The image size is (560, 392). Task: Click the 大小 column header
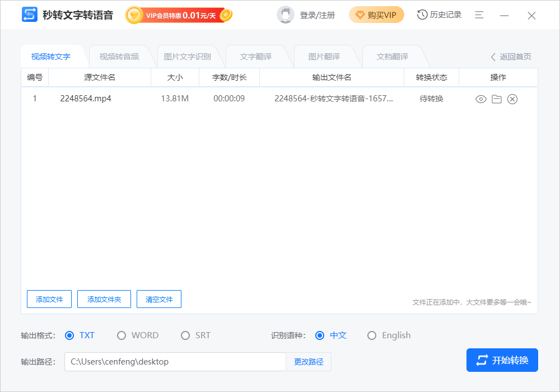pos(175,77)
